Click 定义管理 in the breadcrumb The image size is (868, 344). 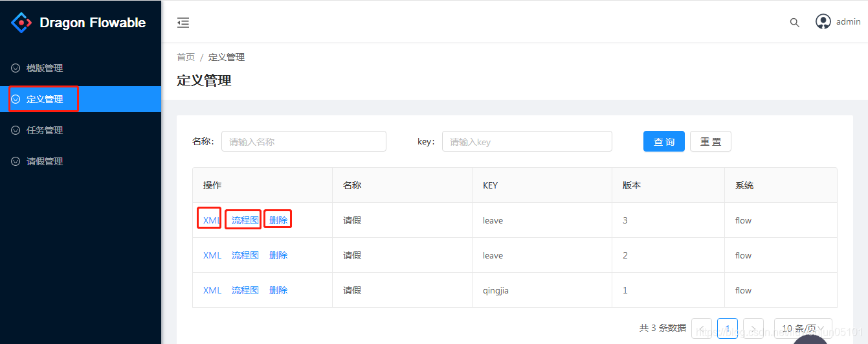click(x=227, y=57)
